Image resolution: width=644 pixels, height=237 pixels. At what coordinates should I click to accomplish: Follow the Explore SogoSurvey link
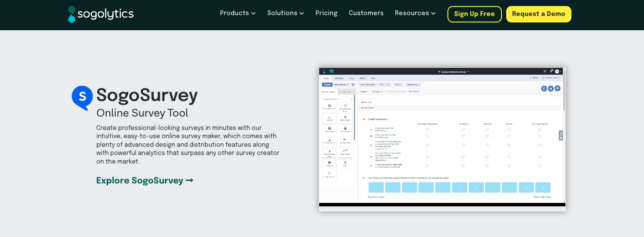click(x=145, y=180)
